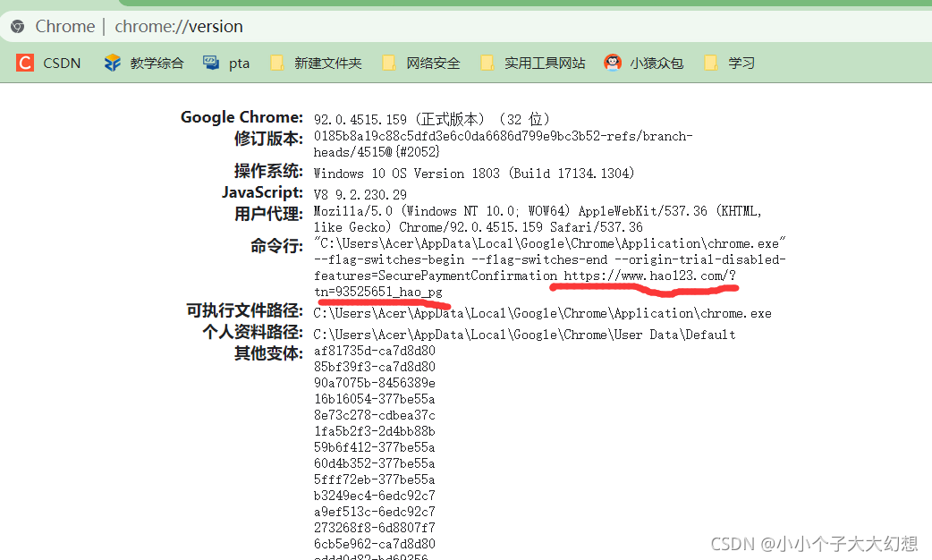
Task: Open the pta bookmark
Action: click(226, 63)
